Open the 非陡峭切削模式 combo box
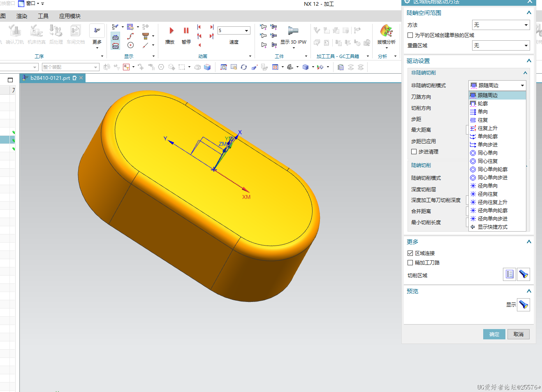The height and width of the screenshot is (392, 542). [x=497, y=86]
